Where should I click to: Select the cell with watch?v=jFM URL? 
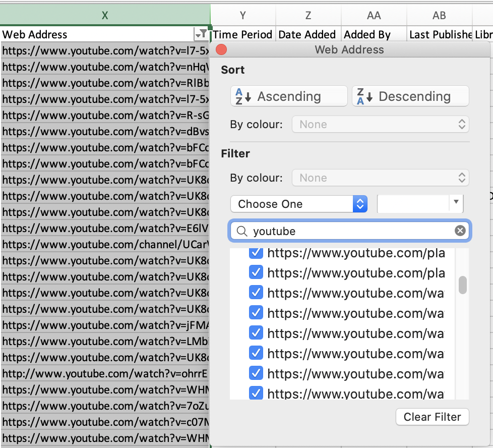tap(105, 325)
